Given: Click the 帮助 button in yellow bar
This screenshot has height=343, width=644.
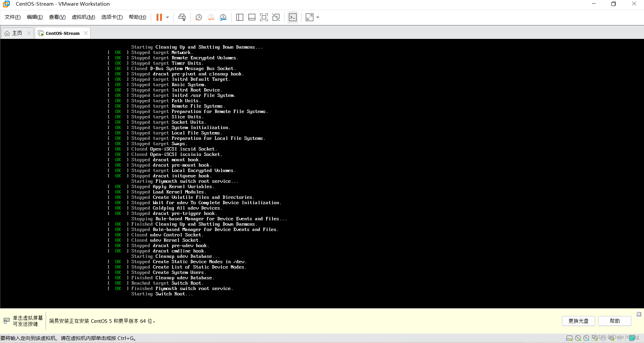Looking at the screenshot, I should [x=614, y=321].
